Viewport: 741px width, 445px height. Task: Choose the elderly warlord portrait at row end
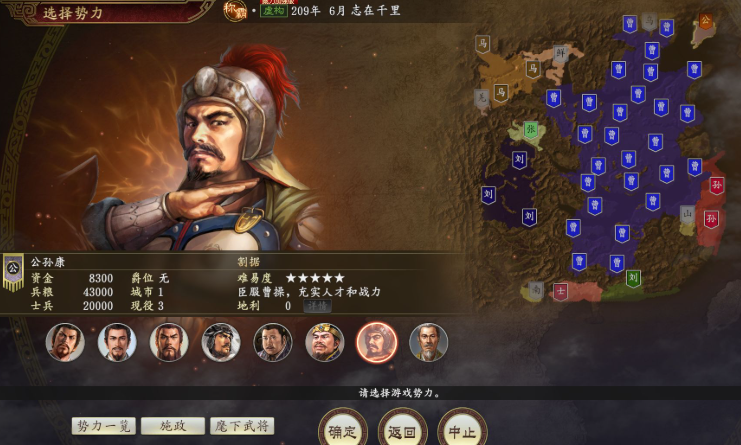pyautogui.click(x=429, y=342)
